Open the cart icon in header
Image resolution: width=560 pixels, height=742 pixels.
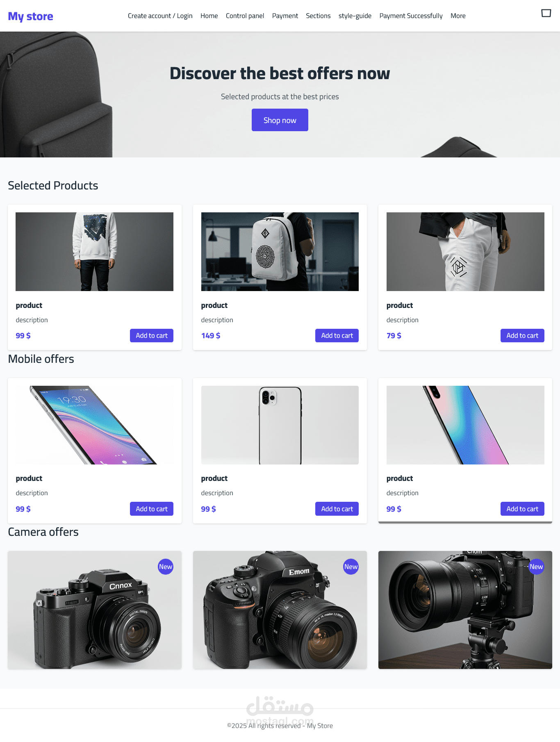pyautogui.click(x=546, y=13)
